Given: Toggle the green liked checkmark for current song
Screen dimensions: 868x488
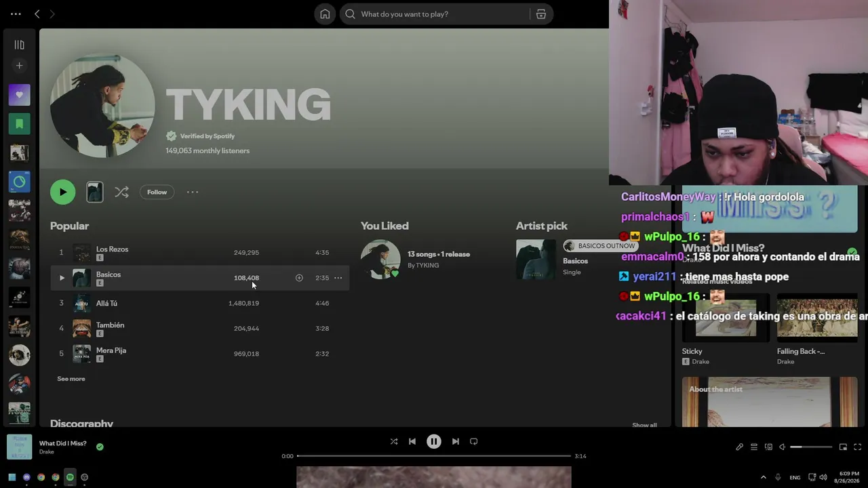Looking at the screenshot, I should tap(100, 447).
